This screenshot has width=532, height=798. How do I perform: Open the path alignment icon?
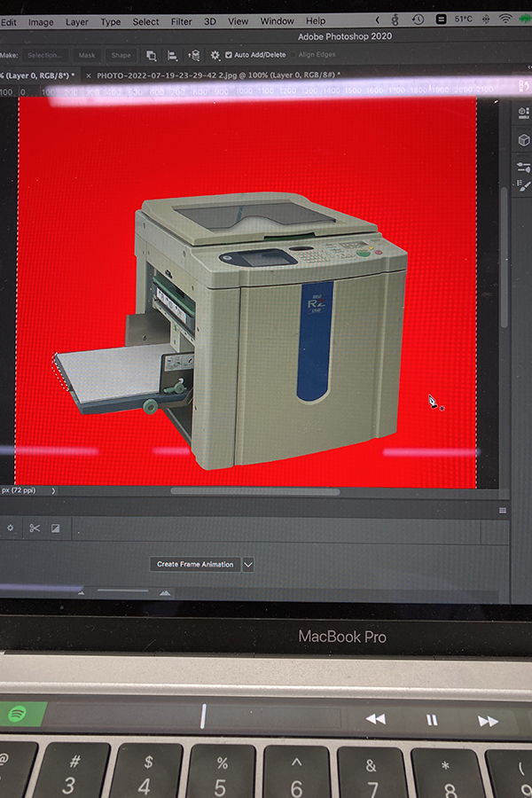pyautogui.click(x=172, y=55)
